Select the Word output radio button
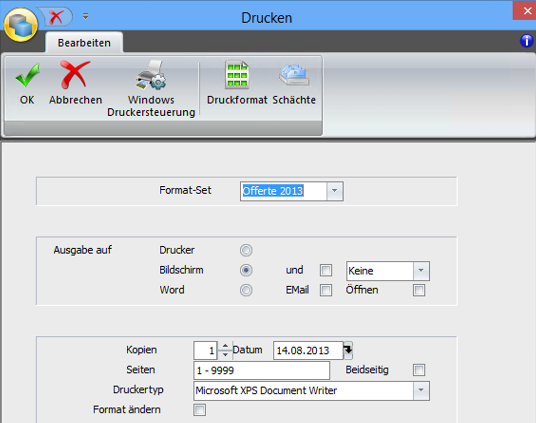This screenshot has height=423, width=536. click(x=246, y=290)
